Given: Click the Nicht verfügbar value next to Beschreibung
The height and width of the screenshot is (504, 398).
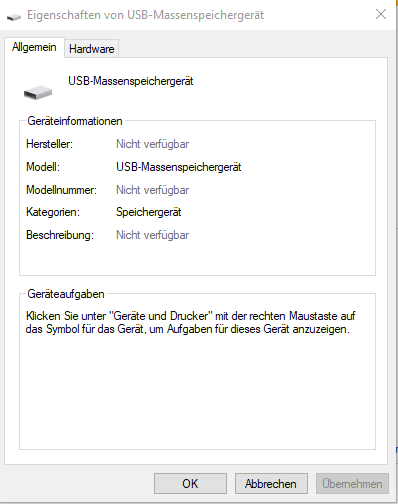Looking at the screenshot, I should (x=152, y=235).
